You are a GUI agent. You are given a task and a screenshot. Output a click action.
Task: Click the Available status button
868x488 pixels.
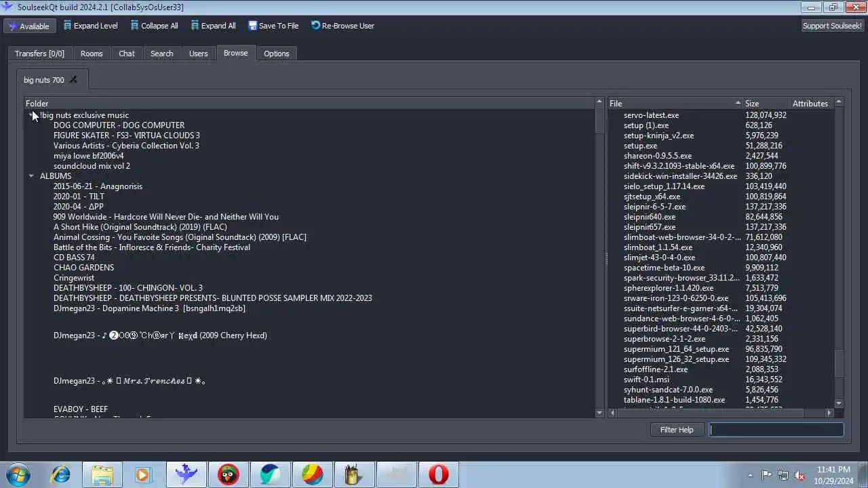click(28, 26)
